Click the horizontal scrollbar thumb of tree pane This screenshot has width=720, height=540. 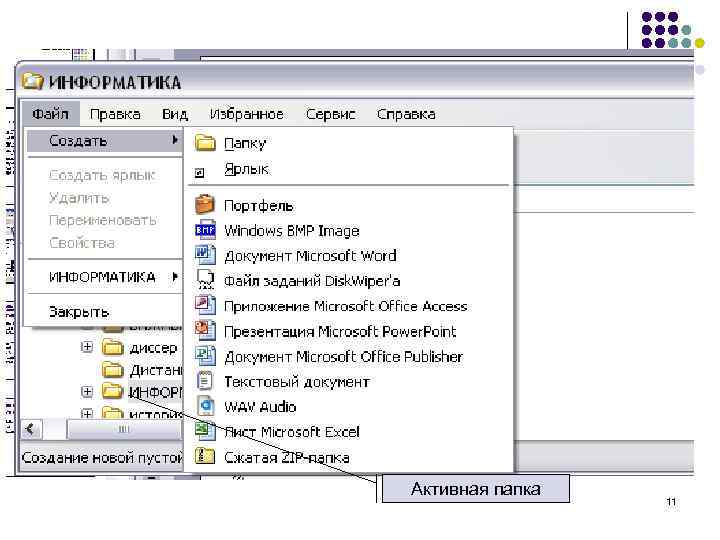pos(124,429)
